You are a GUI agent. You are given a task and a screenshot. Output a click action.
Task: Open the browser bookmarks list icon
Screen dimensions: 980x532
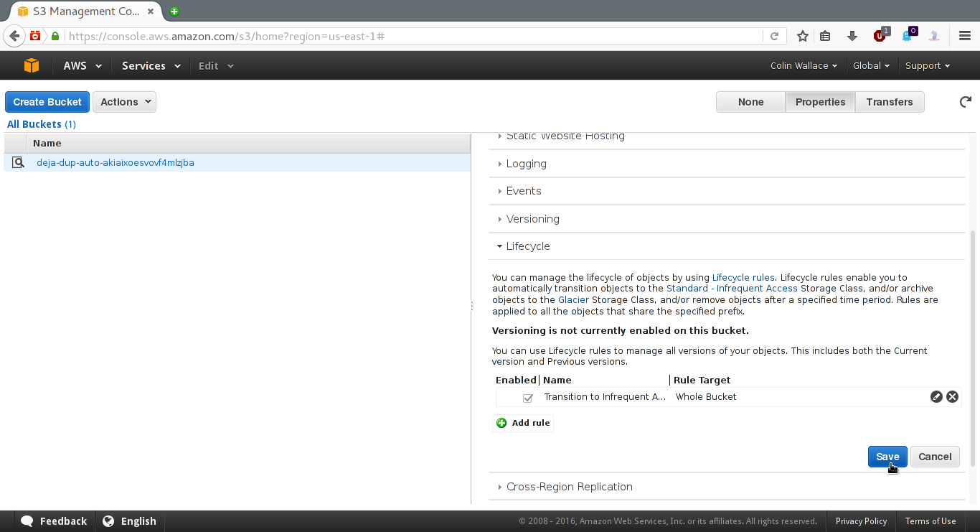[825, 36]
